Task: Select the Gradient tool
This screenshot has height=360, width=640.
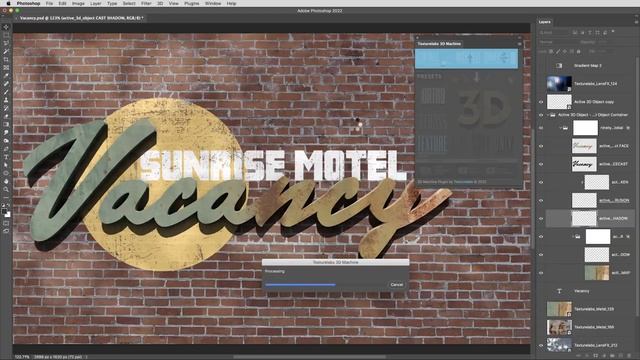Action: coord(6,124)
